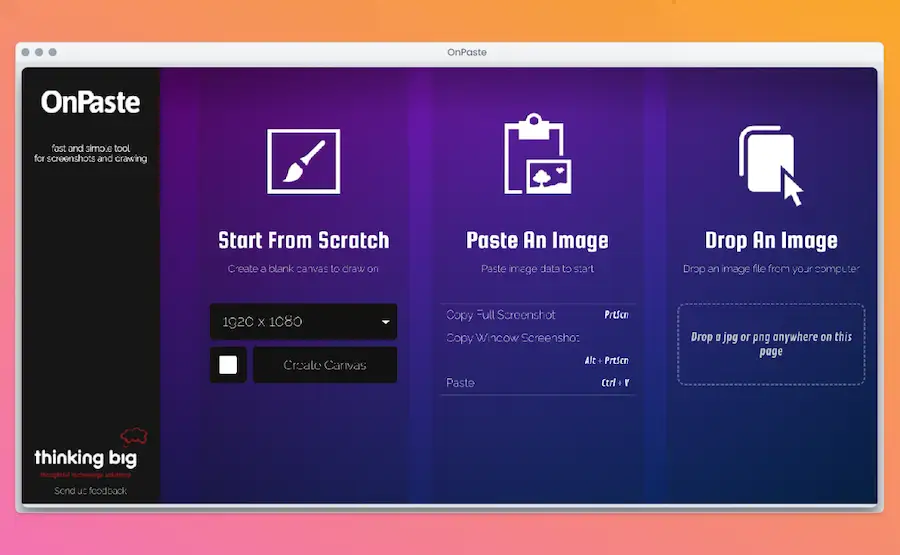Click 'Paste image data to start' text
900x555 pixels.
pos(537,269)
